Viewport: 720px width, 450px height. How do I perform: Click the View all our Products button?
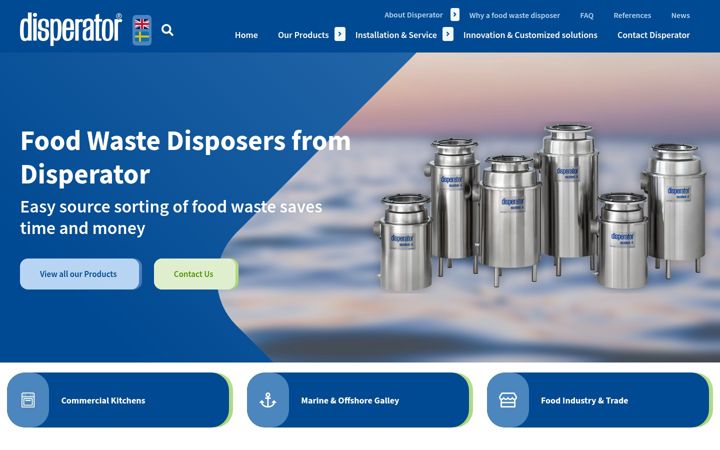[80, 274]
